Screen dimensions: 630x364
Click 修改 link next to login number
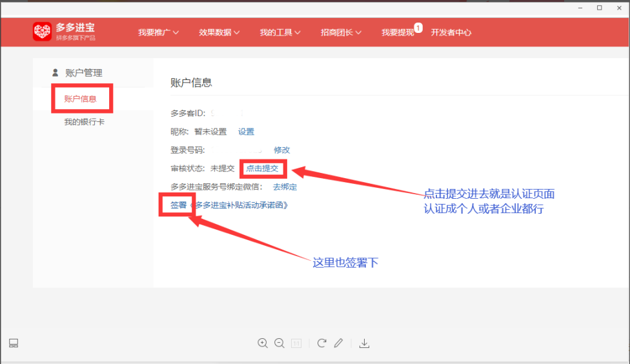281,150
